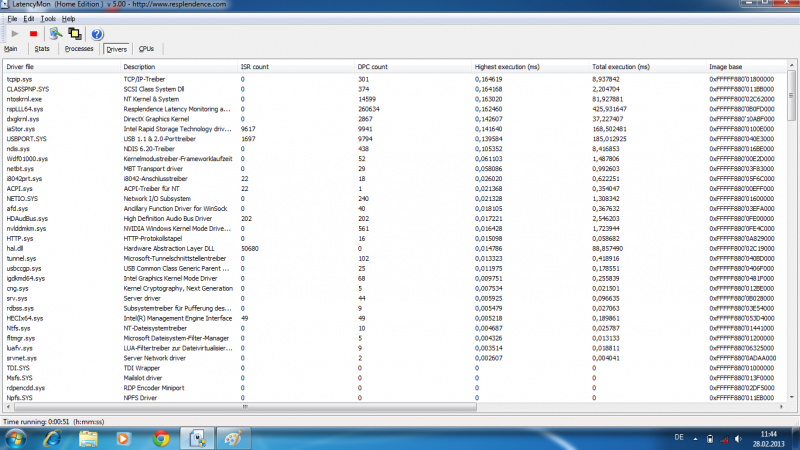This screenshot has height=450, width=800.
Task: Select the dxgkrnl.sys row
Action: click(x=395, y=119)
